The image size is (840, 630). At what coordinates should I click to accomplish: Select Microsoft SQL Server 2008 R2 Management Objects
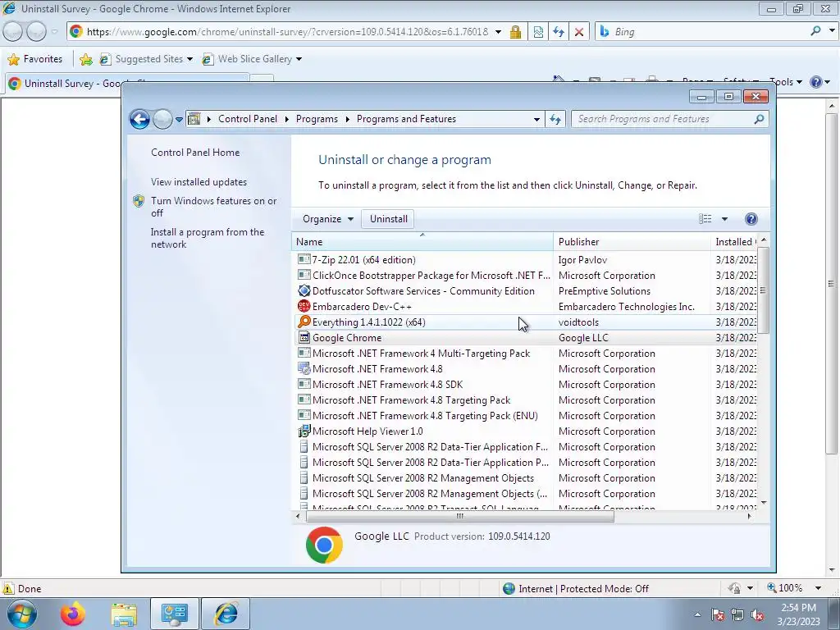coord(422,478)
